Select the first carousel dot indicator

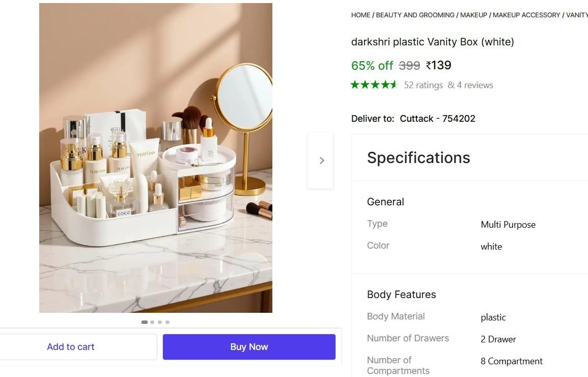click(145, 322)
